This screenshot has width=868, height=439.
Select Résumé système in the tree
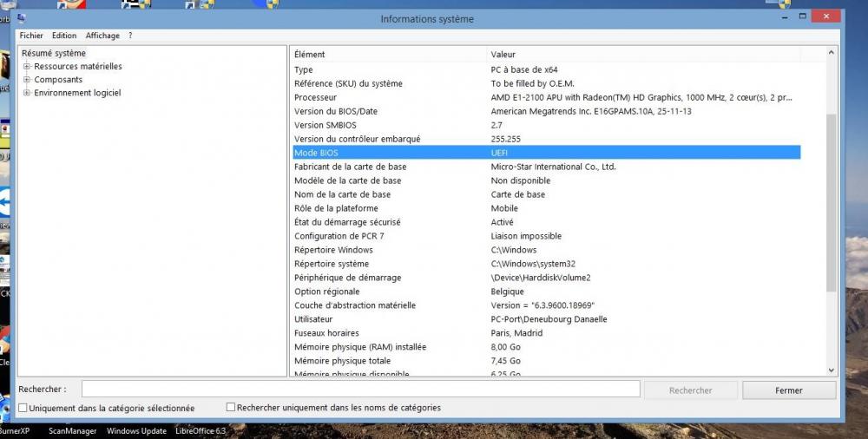pyautogui.click(x=54, y=53)
